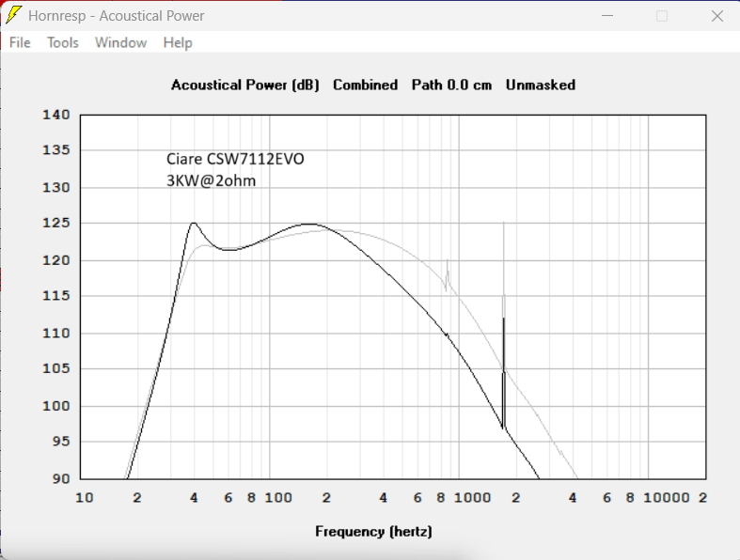Open the Help menu
Image resolution: width=740 pixels, height=560 pixels.
pos(178,43)
